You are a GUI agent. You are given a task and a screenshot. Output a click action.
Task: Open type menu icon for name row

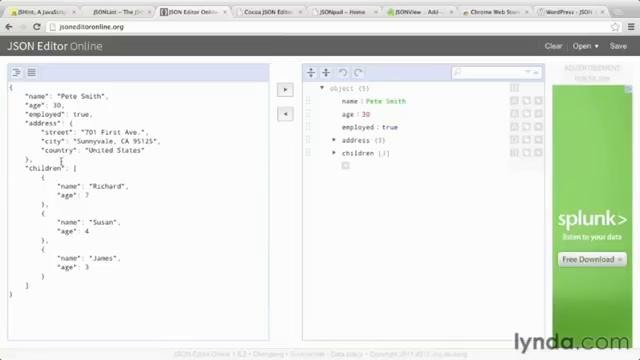point(514,101)
